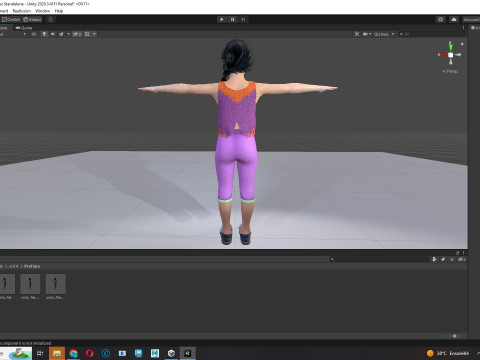Switch to the Inspector tab
Viewport: 480px width, 360px height.
coord(475,28)
